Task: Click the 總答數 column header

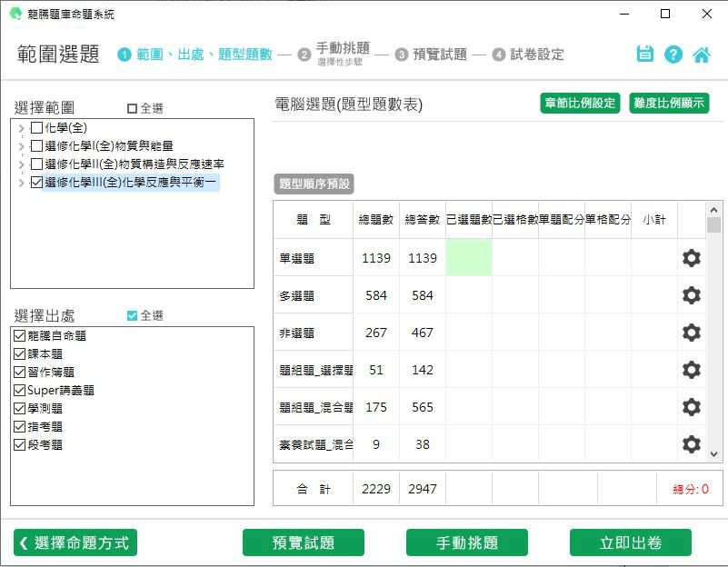Action: click(x=422, y=220)
